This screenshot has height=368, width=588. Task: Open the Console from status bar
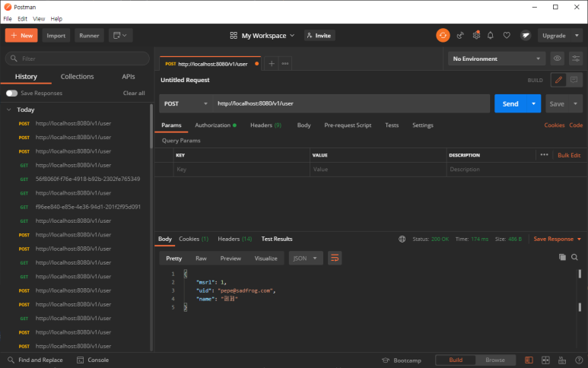click(x=93, y=360)
